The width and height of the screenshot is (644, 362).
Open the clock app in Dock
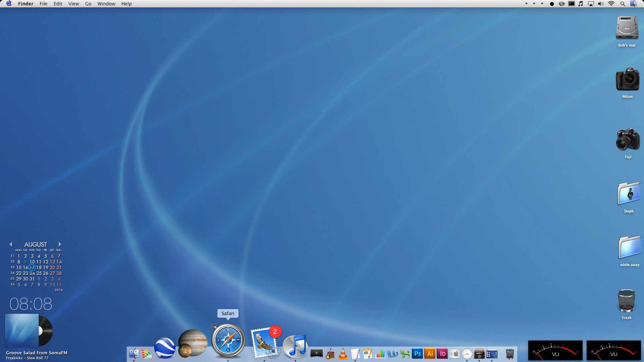tap(467, 354)
